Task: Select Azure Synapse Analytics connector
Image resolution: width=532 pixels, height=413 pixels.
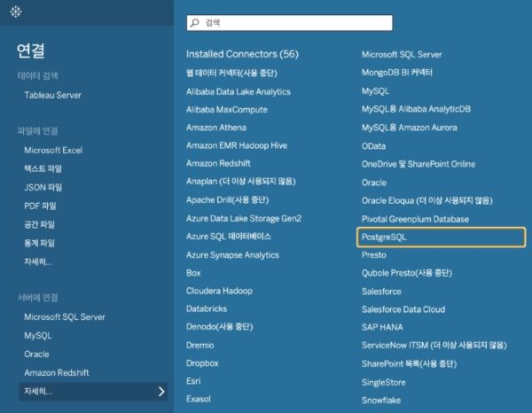Action: click(x=232, y=255)
